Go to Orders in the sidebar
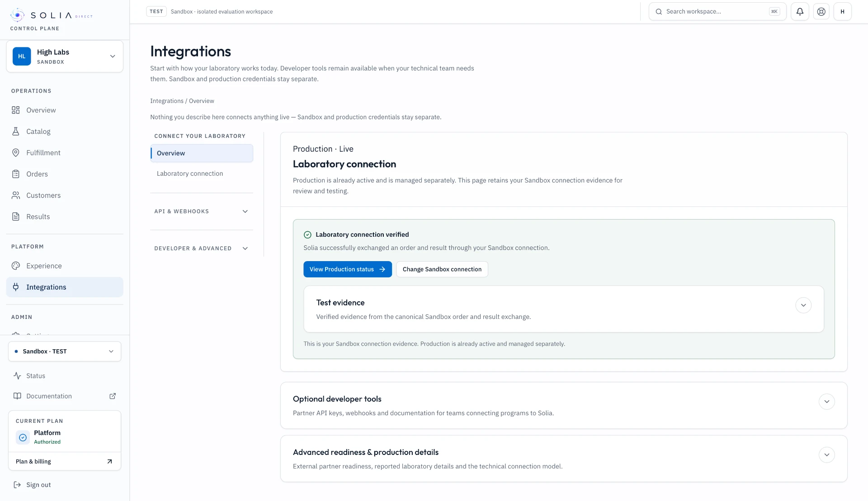The image size is (868, 501). [x=65, y=174]
